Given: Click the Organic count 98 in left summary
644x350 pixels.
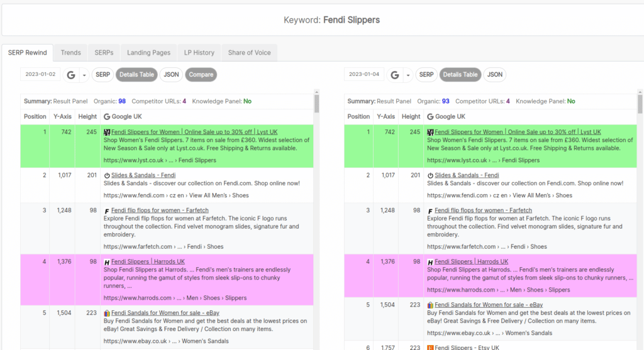Looking at the screenshot, I should click(x=122, y=101).
